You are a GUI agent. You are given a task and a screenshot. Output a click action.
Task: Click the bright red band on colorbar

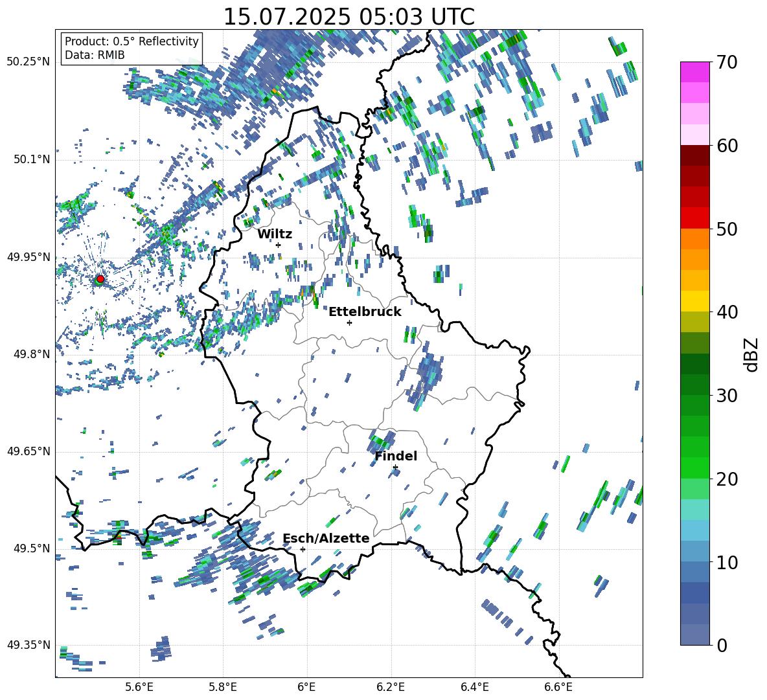tap(695, 218)
